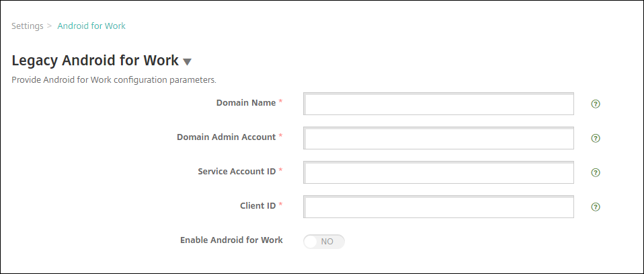644x274 pixels.
Task: Select the Service Account ID label text
Action: pos(237,171)
